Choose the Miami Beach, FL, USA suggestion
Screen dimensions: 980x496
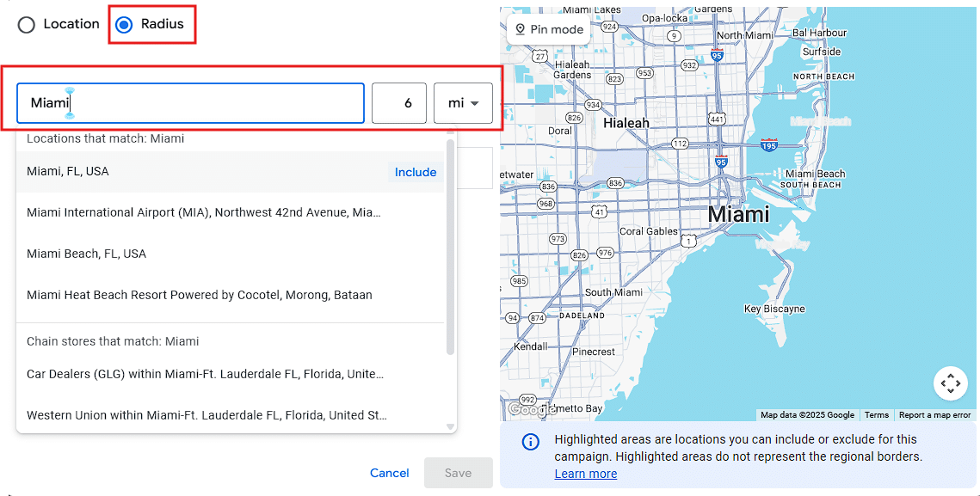pos(230,254)
